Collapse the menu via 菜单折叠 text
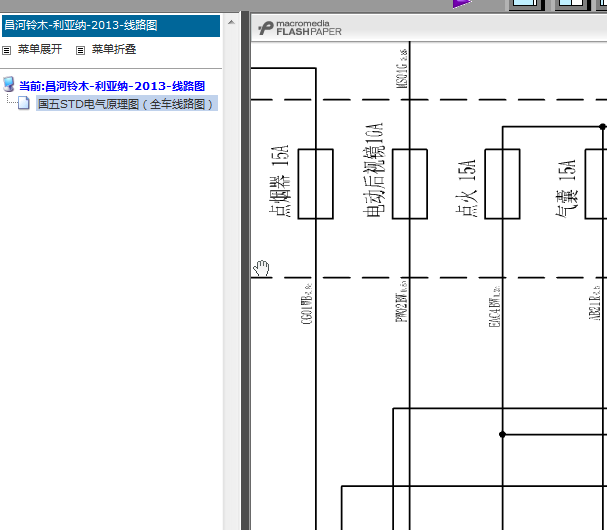 click(x=114, y=49)
